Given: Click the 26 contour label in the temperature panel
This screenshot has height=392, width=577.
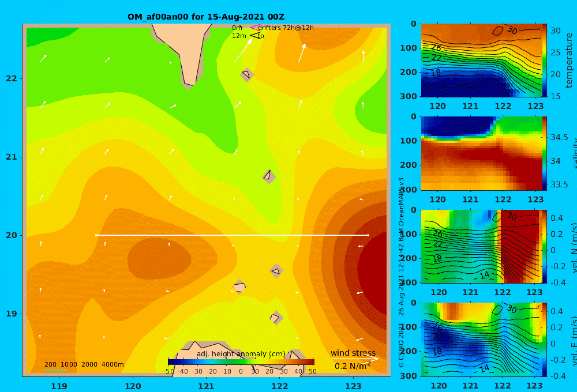Looking at the screenshot, I should (436, 47).
